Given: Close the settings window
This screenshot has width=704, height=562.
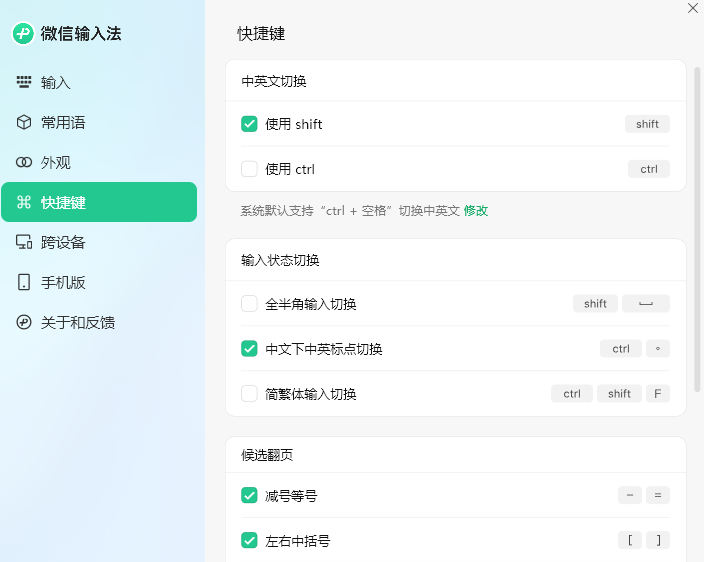Looking at the screenshot, I should [693, 8].
